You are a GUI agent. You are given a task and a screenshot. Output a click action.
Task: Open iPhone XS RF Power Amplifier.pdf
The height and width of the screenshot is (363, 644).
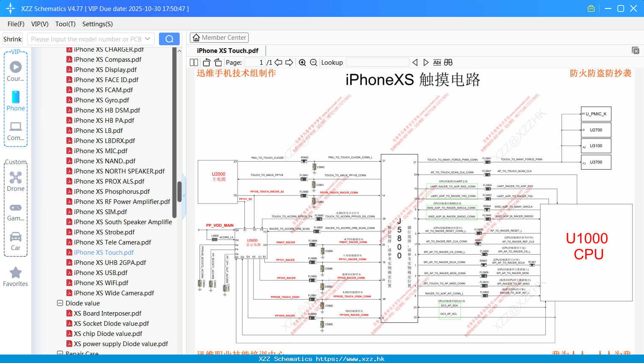[122, 202]
